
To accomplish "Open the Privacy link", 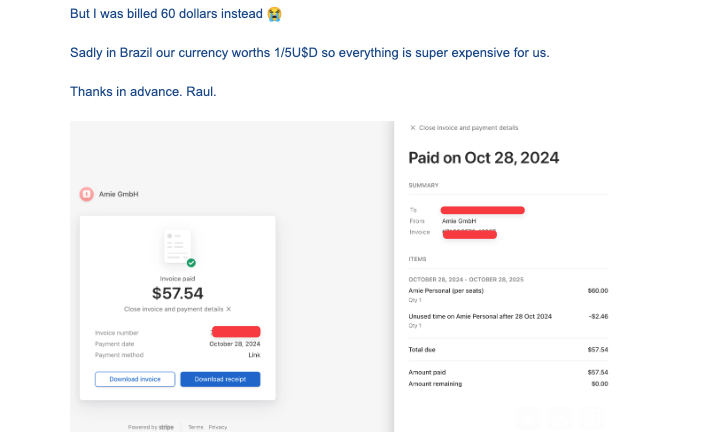I will tap(218, 427).
